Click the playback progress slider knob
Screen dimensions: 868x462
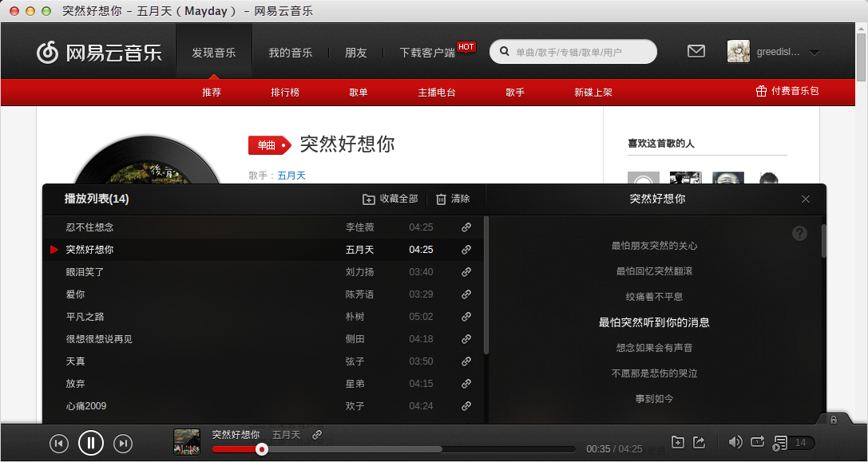(x=262, y=449)
